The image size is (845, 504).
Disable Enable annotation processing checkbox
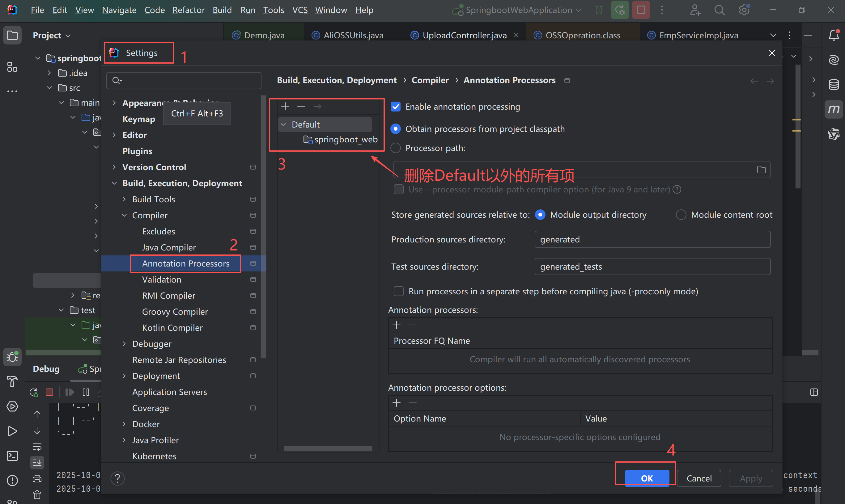tap(395, 106)
